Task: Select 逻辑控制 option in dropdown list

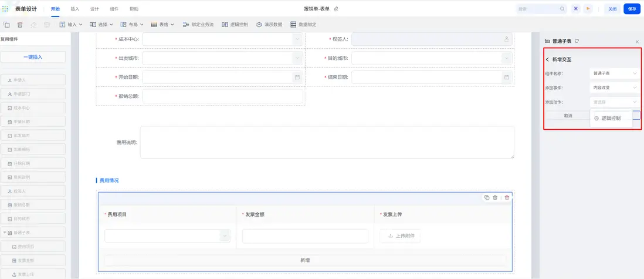Action: [x=611, y=118]
